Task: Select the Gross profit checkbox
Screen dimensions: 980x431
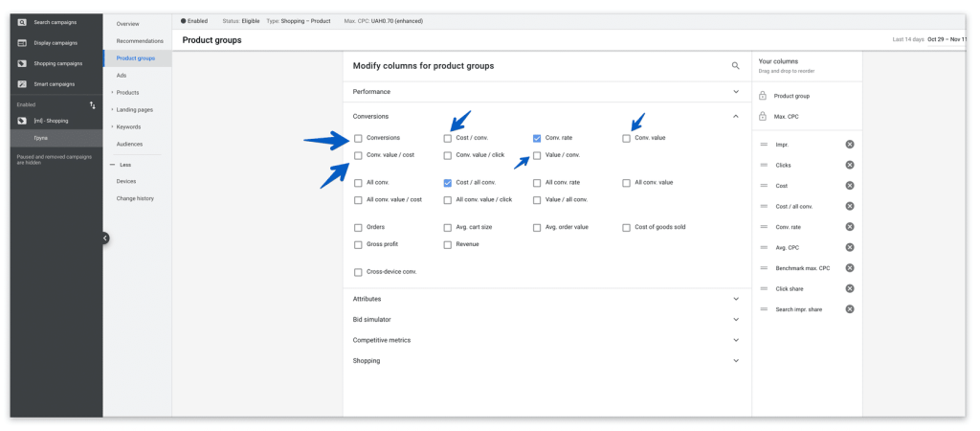Action: [x=358, y=245]
